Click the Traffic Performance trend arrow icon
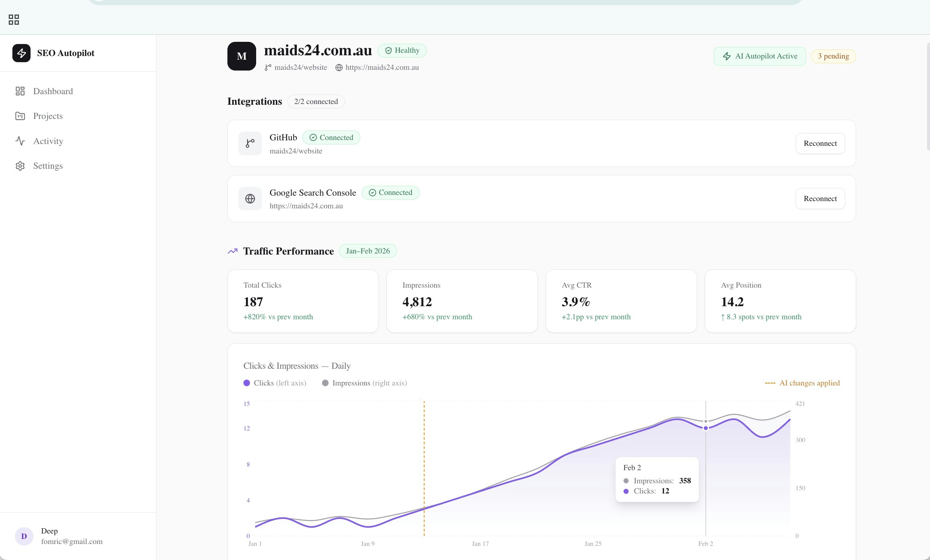930x560 pixels. (232, 251)
